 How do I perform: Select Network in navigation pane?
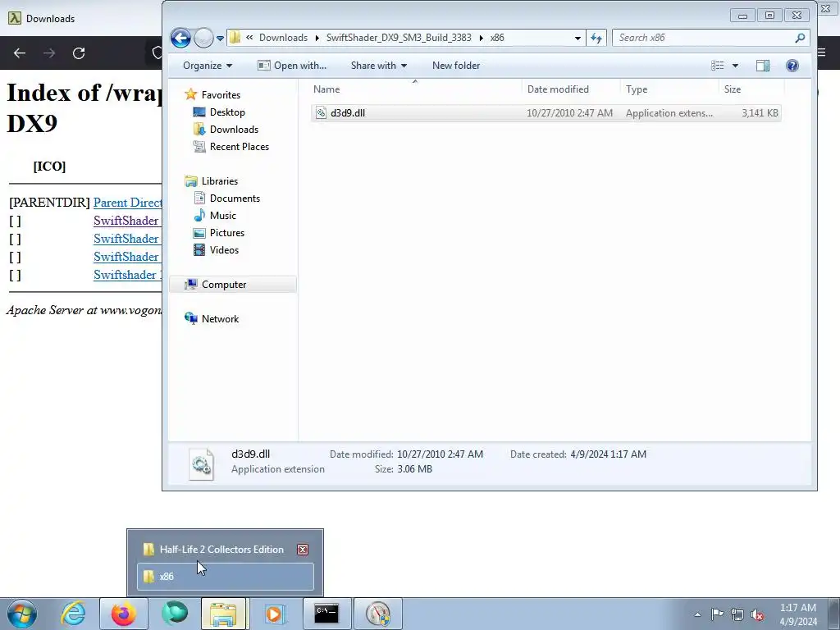coord(220,319)
